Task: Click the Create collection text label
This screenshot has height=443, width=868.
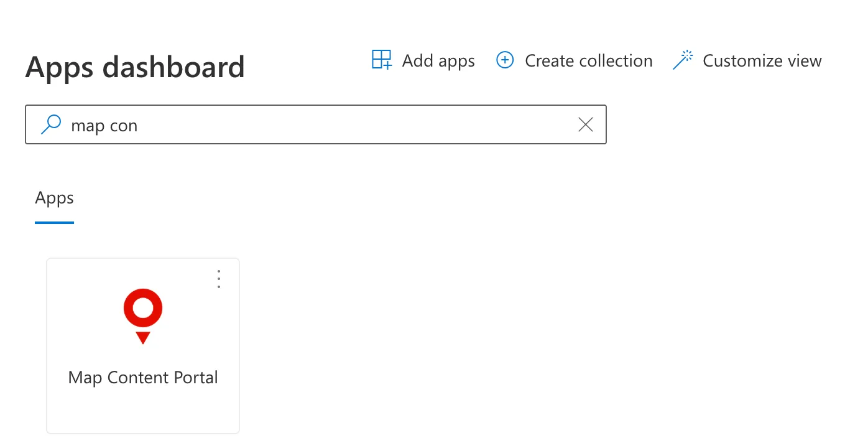Action: point(589,61)
